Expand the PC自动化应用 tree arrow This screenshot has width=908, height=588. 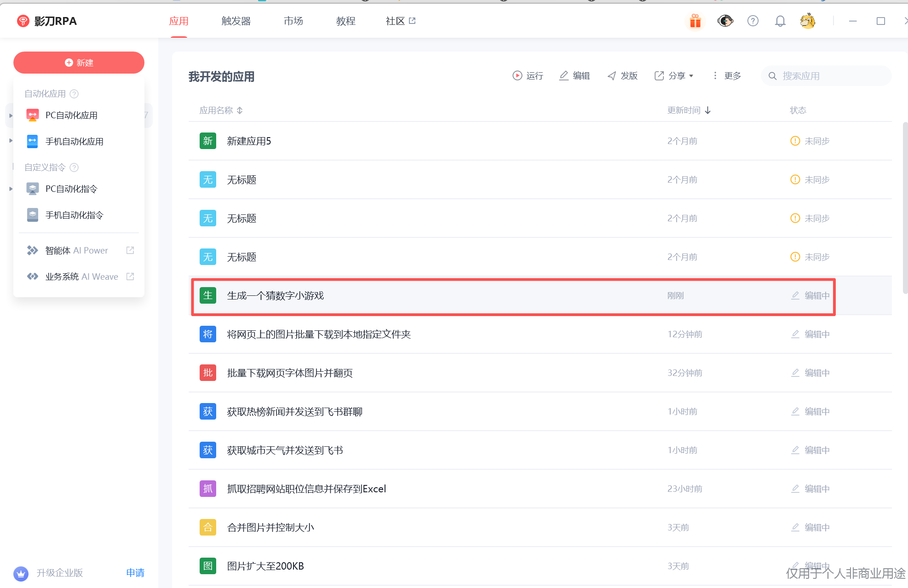[x=11, y=115]
